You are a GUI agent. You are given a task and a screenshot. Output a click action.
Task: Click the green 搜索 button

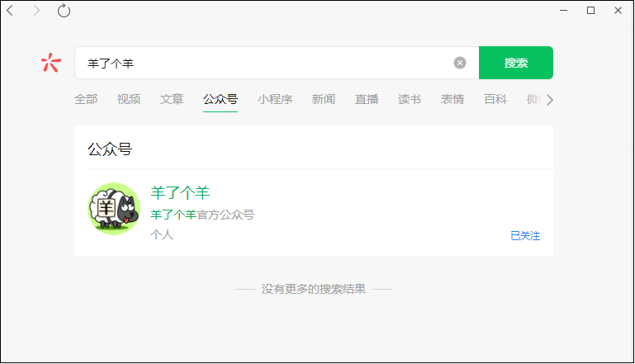click(x=516, y=63)
